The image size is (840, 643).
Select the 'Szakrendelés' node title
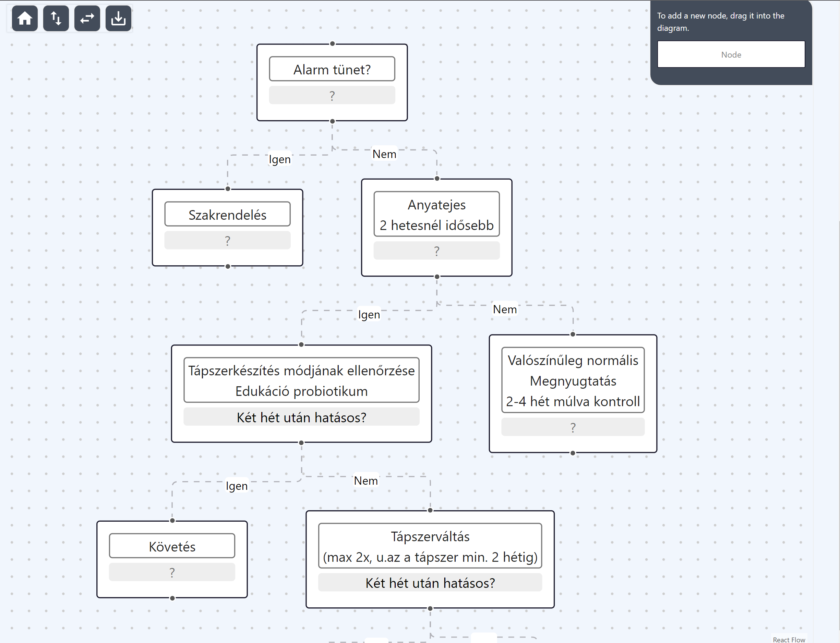(x=227, y=214)
